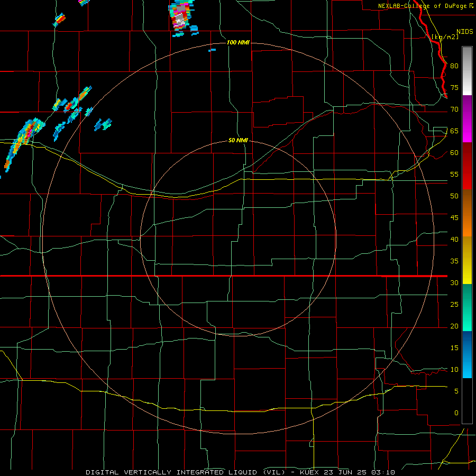The width and height of the screenshot is (476, 476).
Task: Click the orange-brown segment of the color bar
Action: (467, 213)
